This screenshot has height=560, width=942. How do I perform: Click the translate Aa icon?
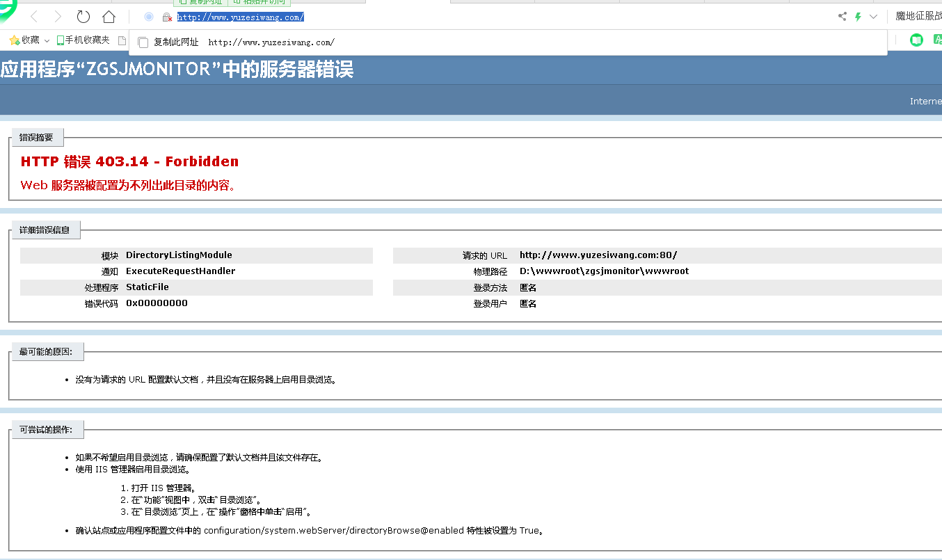coord(937,40)
